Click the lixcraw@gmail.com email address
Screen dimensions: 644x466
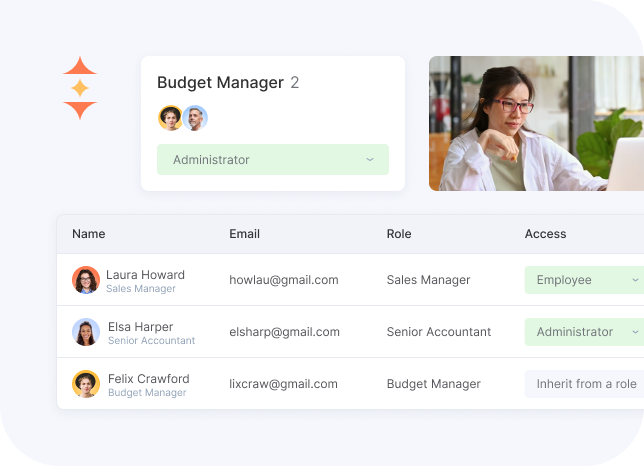283,384
